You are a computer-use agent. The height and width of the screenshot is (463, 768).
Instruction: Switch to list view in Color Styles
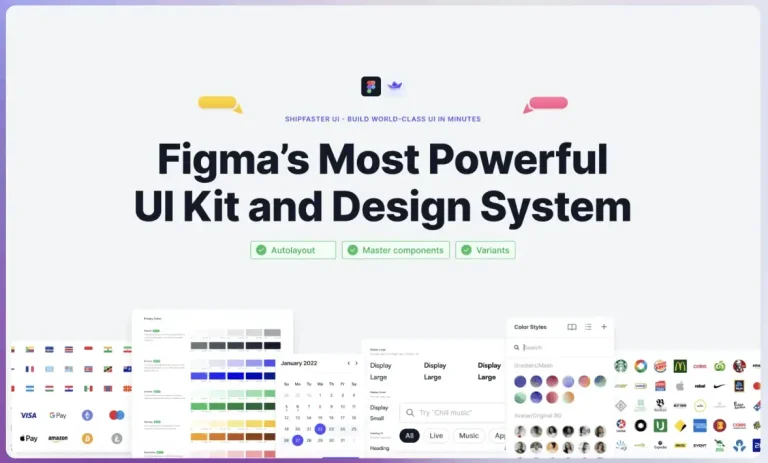point(588,327)
